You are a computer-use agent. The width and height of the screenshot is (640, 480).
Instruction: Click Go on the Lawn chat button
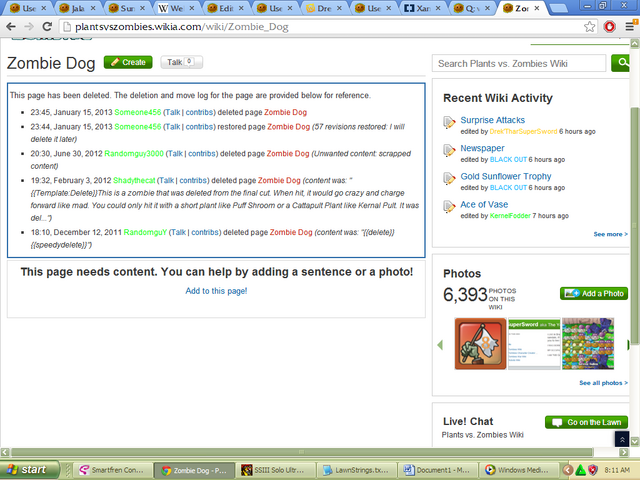587,422
